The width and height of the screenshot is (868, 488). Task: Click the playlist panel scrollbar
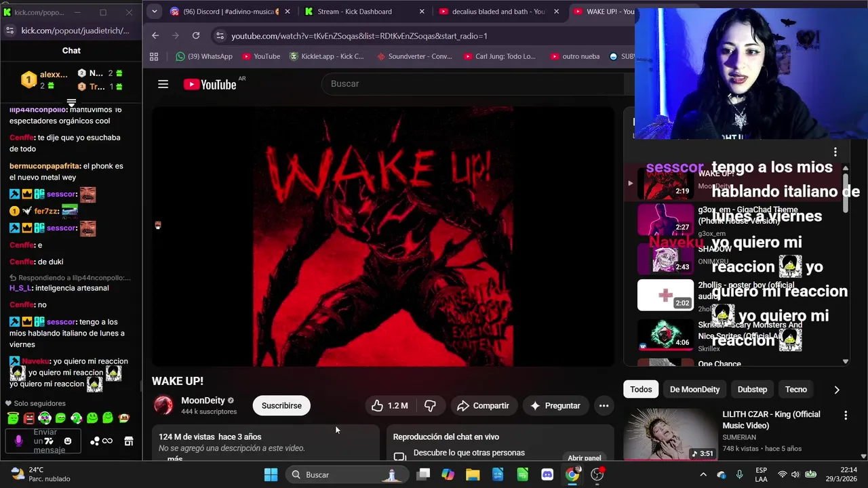point(846,193)
